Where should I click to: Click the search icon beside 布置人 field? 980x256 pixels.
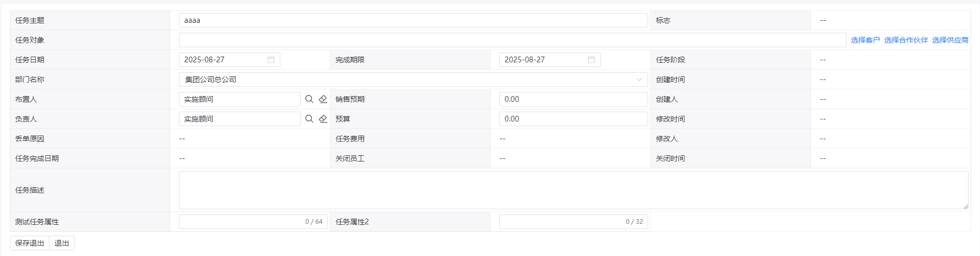(309, 99)
